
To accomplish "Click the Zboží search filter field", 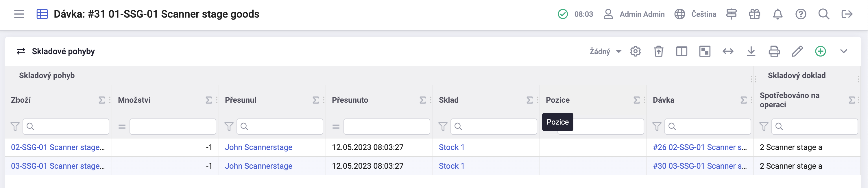I will [x=66, y=127].
